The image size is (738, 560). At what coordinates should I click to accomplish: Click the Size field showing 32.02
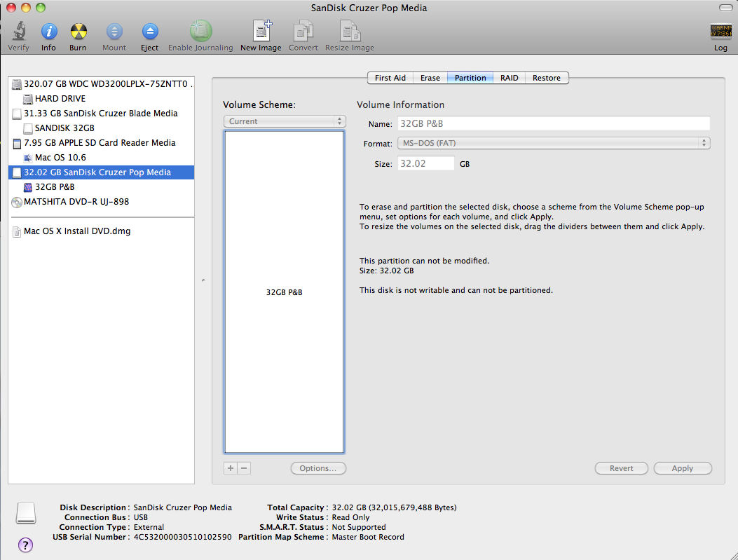coord(426,163)
